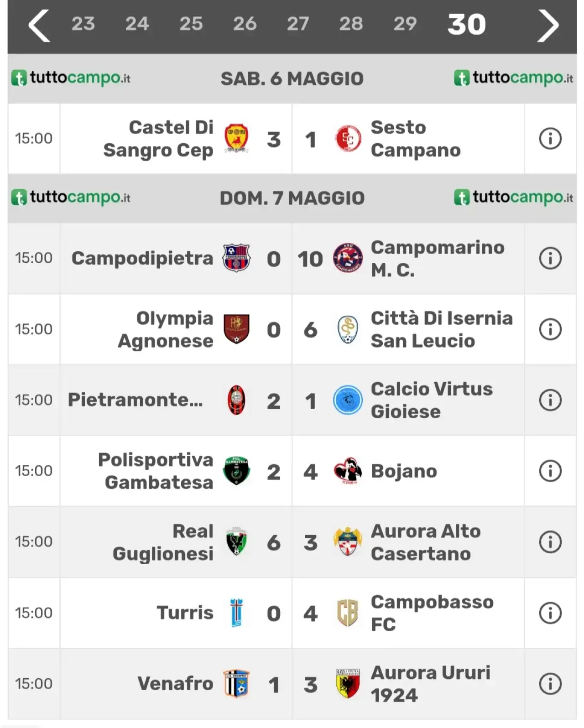Click Sesto Campano team logo
The width and height of the screenshot is (584, 728).
coord(348,139)
